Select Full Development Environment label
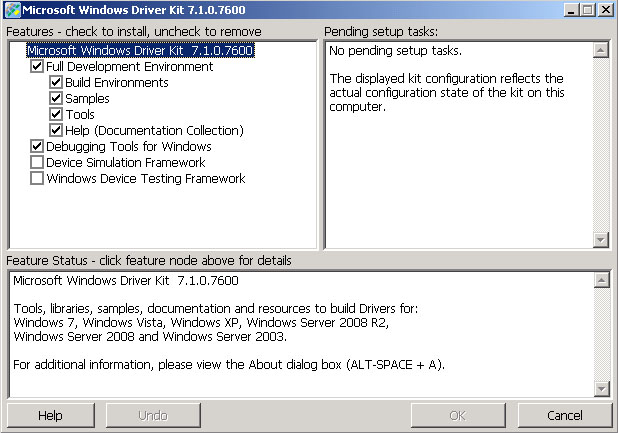Screen dimensions: 618x433 [129, 67]
